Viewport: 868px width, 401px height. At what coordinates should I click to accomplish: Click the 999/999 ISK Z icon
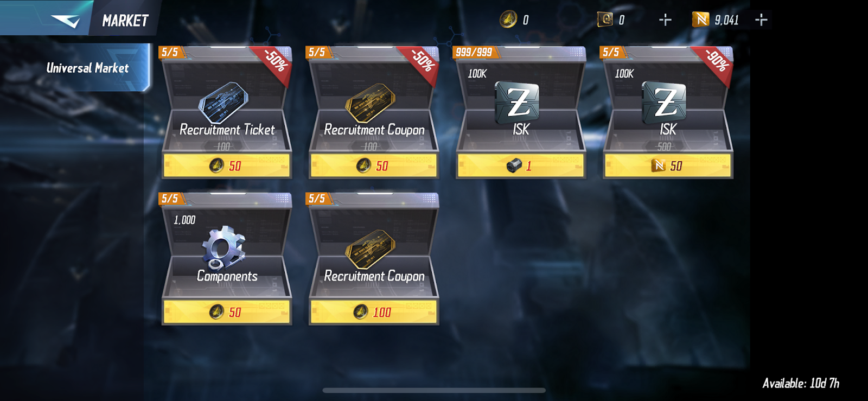coord(518,101)
